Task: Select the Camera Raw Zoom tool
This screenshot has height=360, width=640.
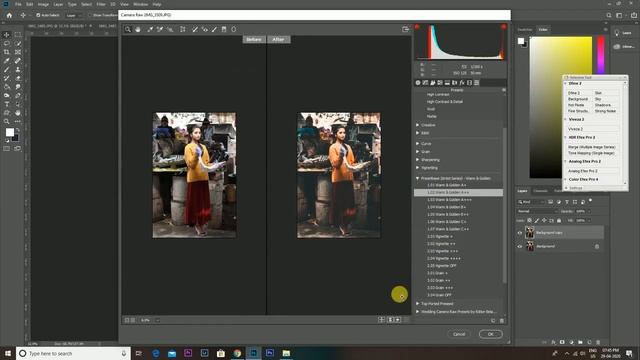Action: click(x=128, y=29)
